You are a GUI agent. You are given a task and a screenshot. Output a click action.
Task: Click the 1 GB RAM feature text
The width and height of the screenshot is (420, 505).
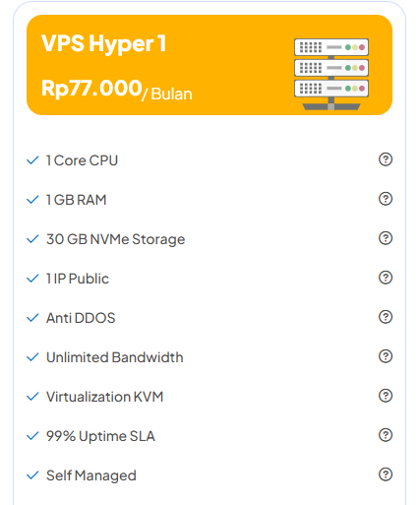pos(77,200)
